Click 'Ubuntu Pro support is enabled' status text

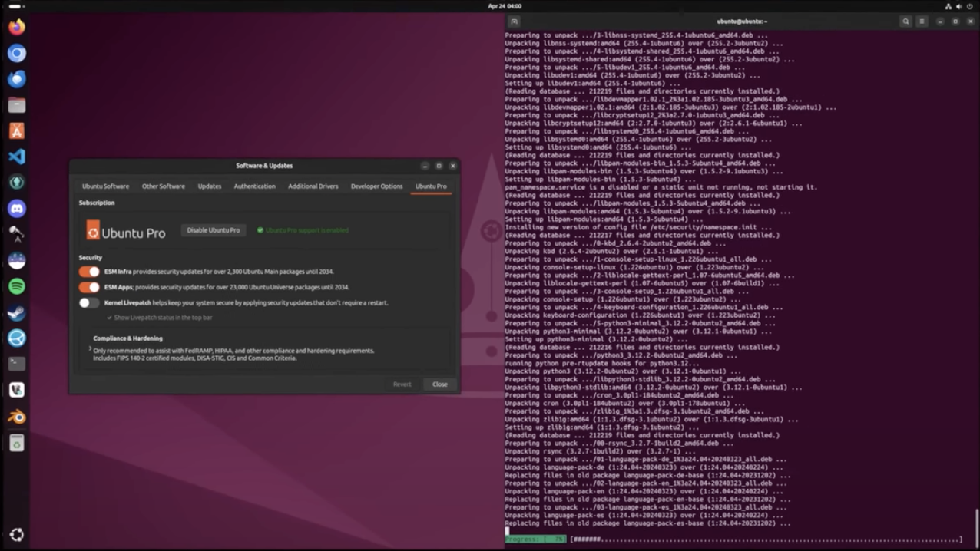pos(306,230)
